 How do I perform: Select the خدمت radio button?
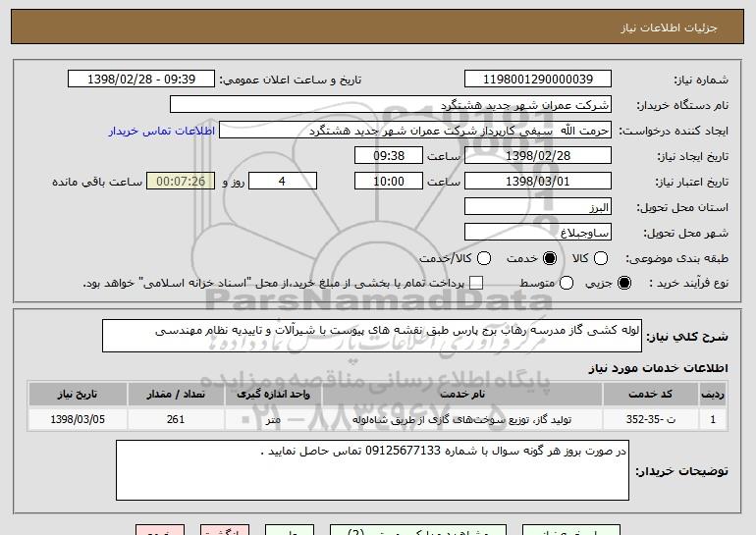[549, 258]
